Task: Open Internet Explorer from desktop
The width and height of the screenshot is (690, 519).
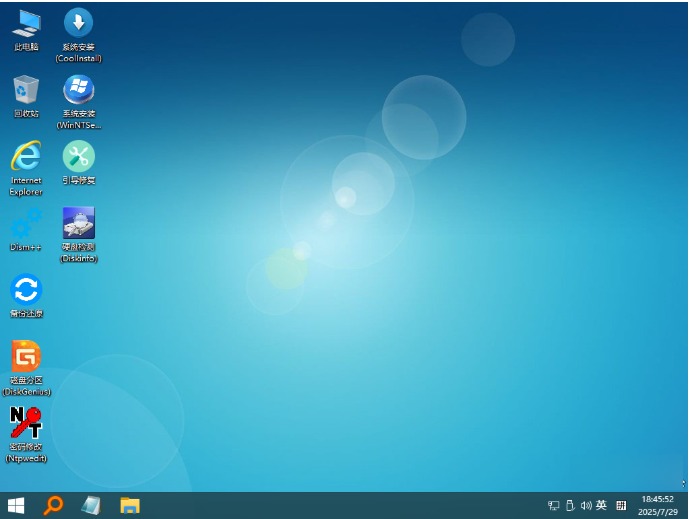Action: (26, 168)
